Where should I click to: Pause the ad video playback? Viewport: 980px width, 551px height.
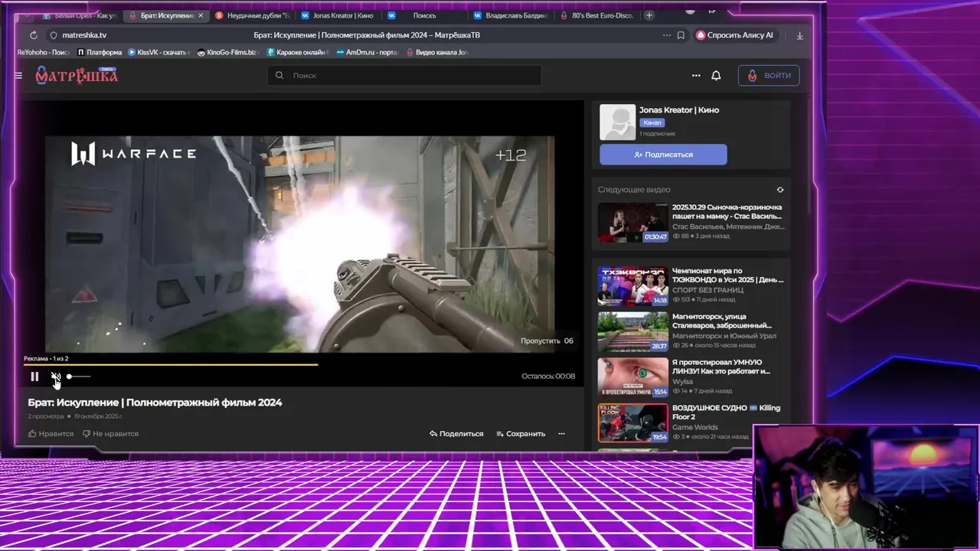point(34,377)
